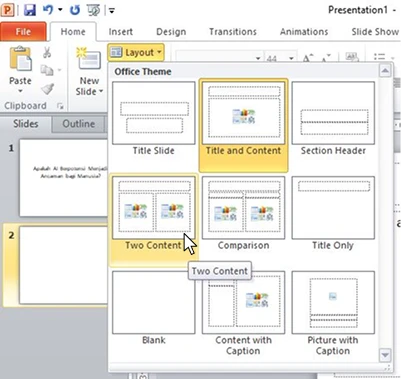Switch to the Outline pane tab
The image size is (401, 379).
point(79,124)
